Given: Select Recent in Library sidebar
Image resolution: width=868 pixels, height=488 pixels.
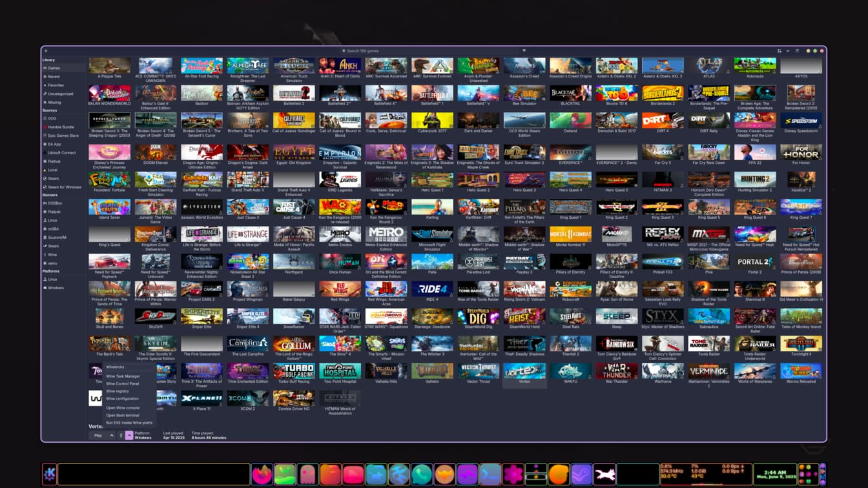Looking at the screenshot, I should pyautogui.click(x=63, y=76).
